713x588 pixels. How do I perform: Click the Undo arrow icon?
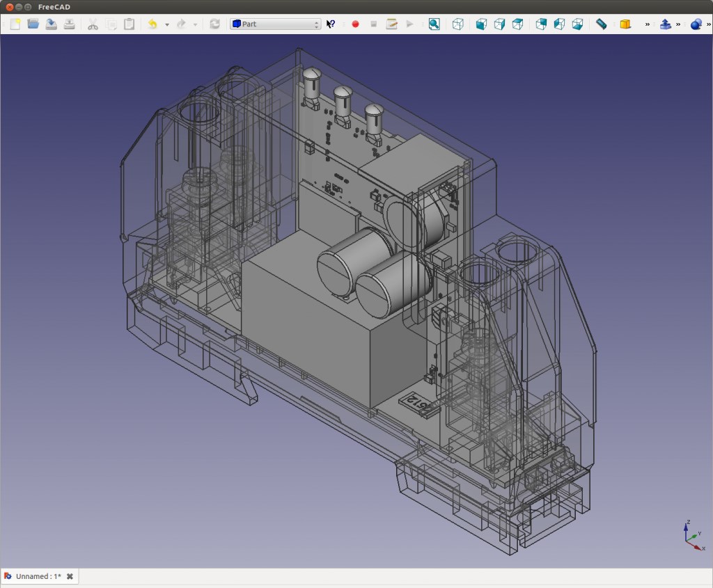[x=152, y=24]
